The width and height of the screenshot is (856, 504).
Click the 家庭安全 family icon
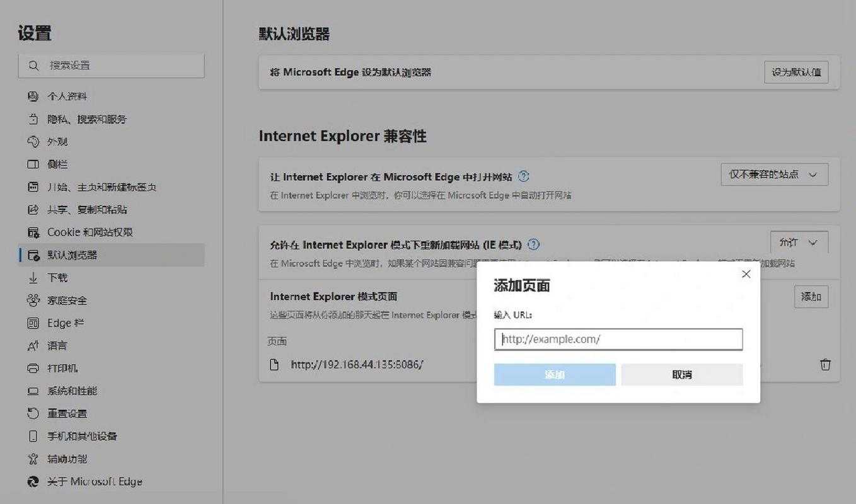33,301
